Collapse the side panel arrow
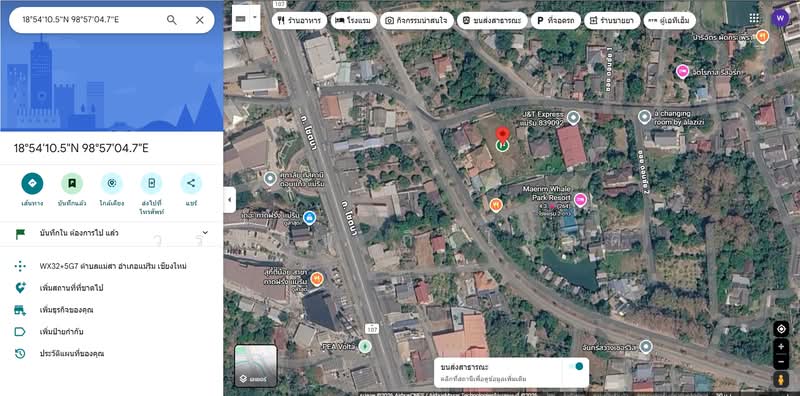The width and height of the screenshot is (800, 396). [229, 200]
